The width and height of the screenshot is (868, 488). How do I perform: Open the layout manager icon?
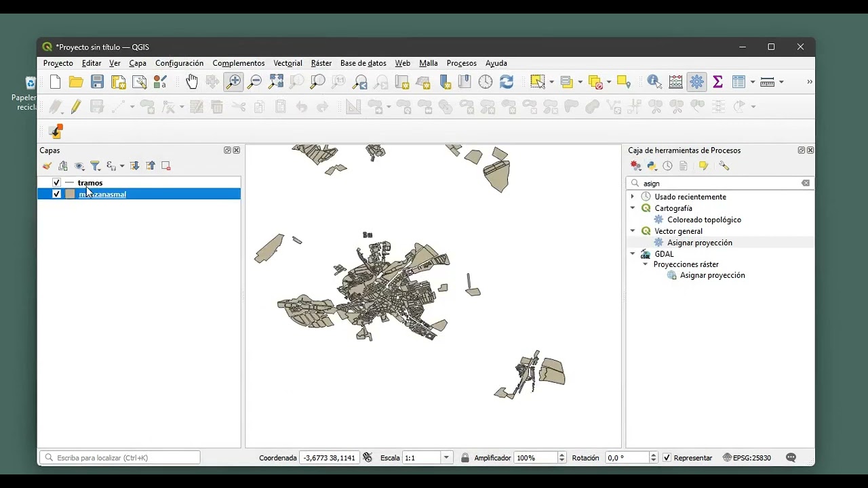140,82
